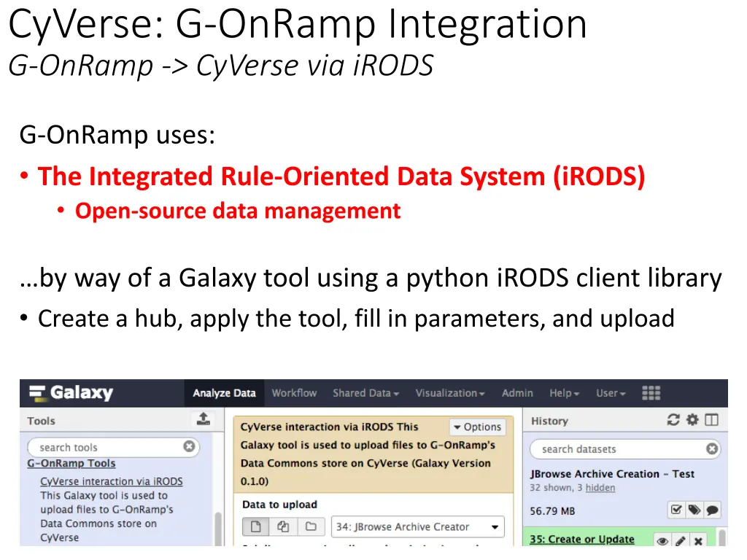Open the G-OnRamp Tools section
This screenshot has width=747, height=560.
pyautogui.click(x=71, y=463)
